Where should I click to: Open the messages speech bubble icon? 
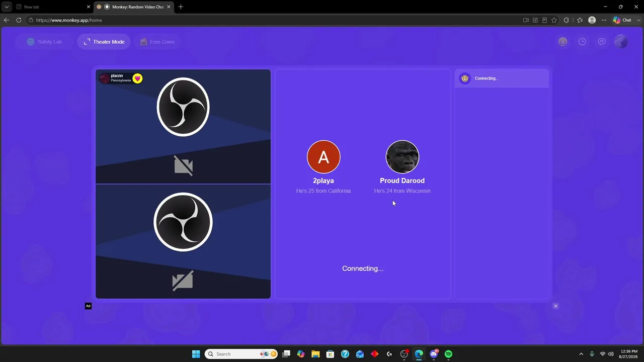[x=602, y=42]
